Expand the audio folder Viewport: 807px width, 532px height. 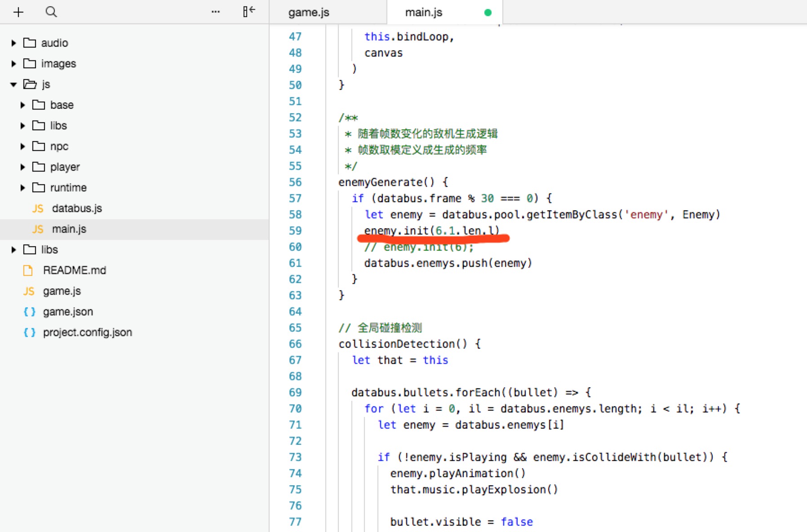13,43
